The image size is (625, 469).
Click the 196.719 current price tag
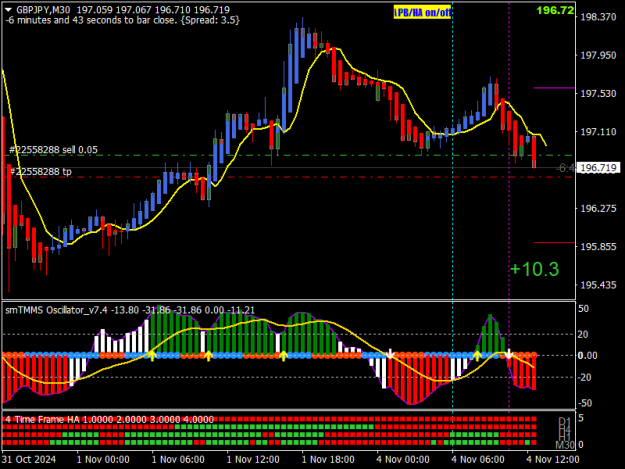[x=598, y=168]
